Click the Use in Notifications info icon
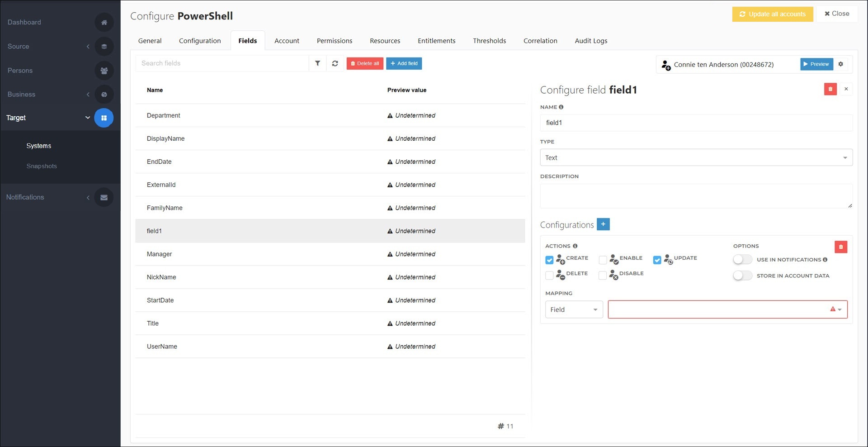868x447 pixels. coord(825,260)
